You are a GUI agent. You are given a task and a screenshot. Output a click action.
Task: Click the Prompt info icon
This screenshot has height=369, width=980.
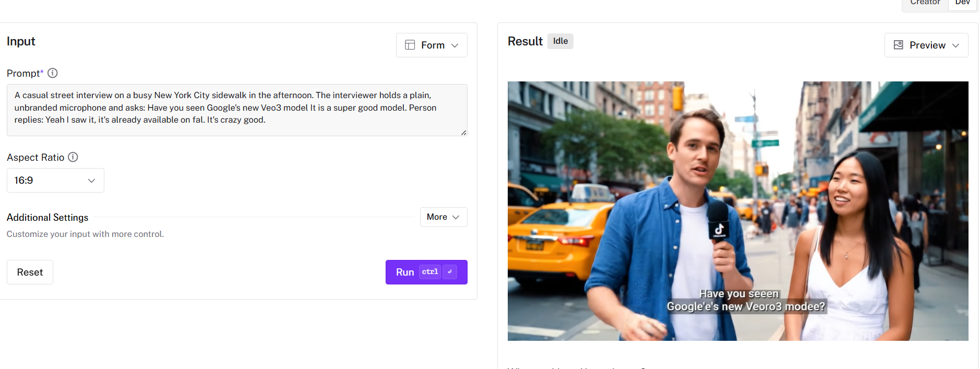tap(53, 73)
